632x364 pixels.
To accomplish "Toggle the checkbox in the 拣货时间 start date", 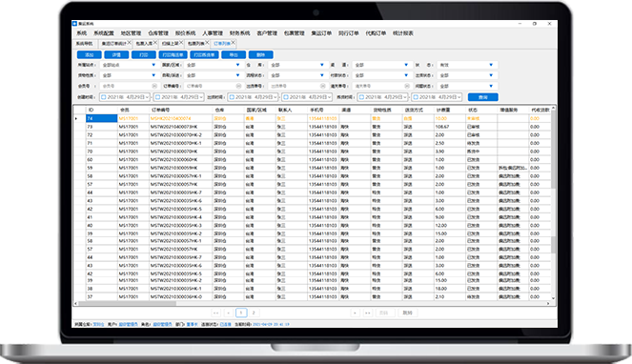I will (x=361, y=97).
